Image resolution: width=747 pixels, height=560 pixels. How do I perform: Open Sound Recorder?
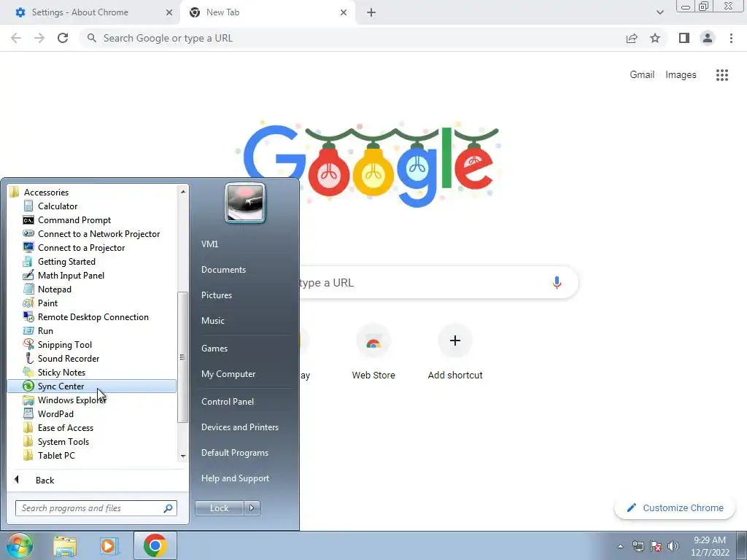coord(68,358)
